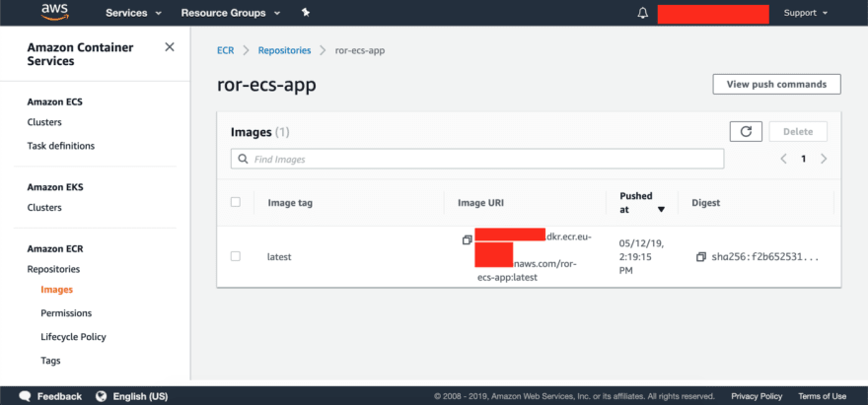This screenshot has width=868, height=405.
Task: Close the Amazon Container Services sidebar
Action: 170,47
